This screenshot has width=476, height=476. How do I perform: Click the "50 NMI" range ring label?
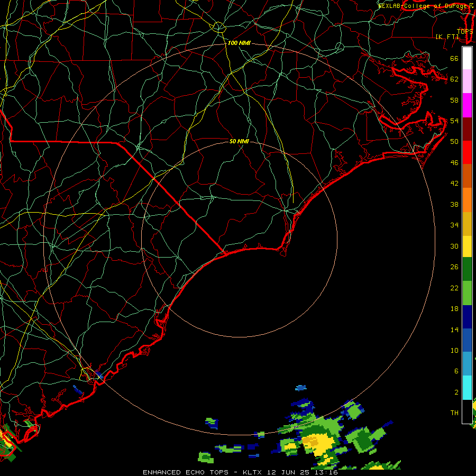click(239, 141)
